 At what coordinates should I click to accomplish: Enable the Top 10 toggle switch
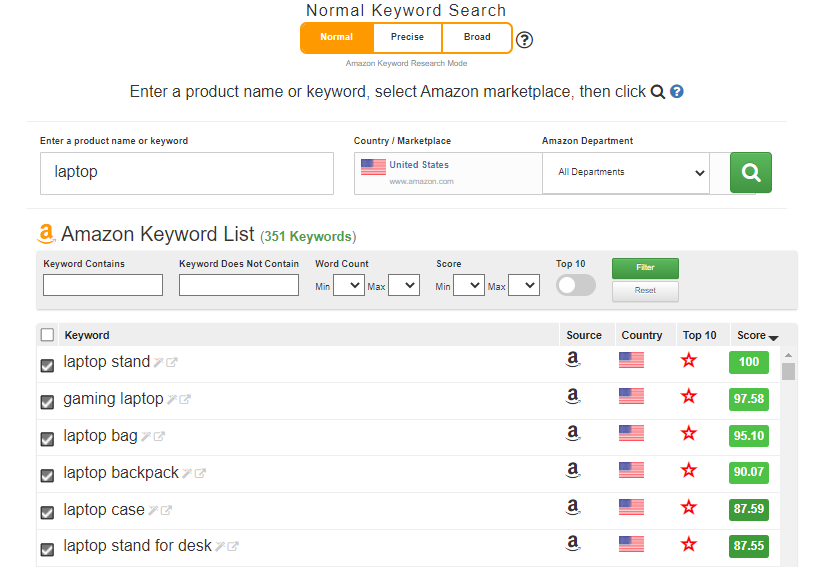[575, 285]
